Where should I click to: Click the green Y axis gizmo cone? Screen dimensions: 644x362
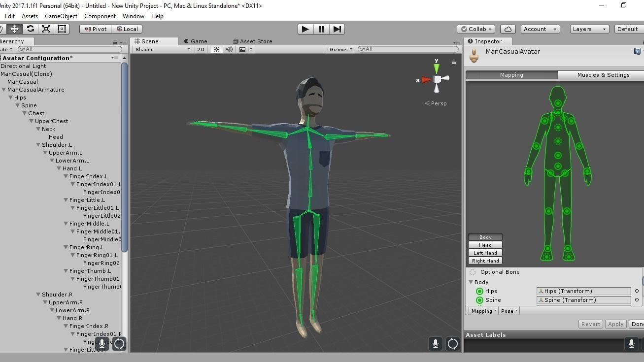pyautogui.click(x=437, y=67)
